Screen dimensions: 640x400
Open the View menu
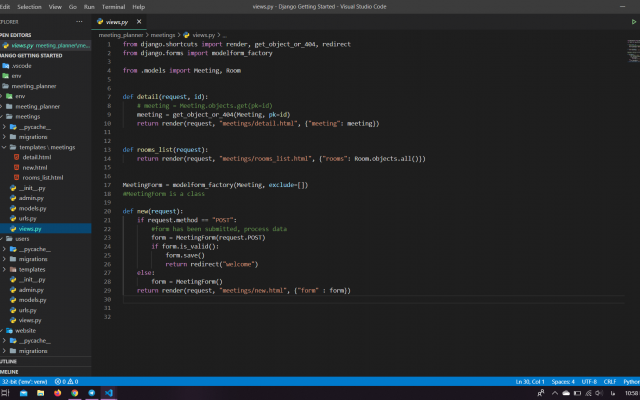[x=55, y=7]
